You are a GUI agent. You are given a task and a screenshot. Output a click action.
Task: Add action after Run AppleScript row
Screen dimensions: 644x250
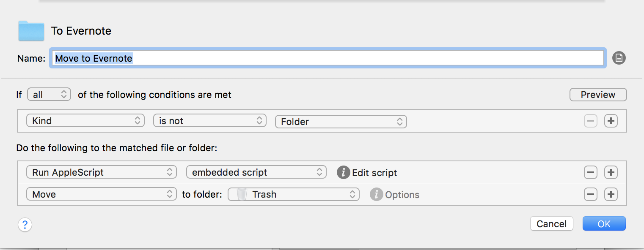611,172
